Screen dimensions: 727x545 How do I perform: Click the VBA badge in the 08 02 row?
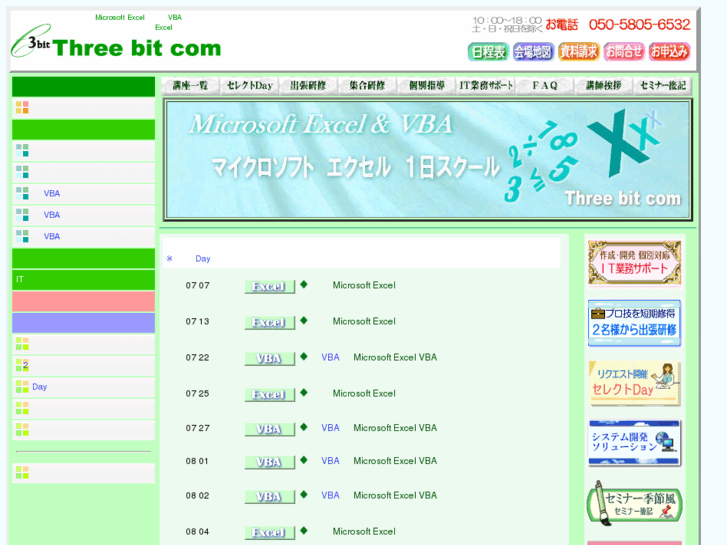pos(269,497)
